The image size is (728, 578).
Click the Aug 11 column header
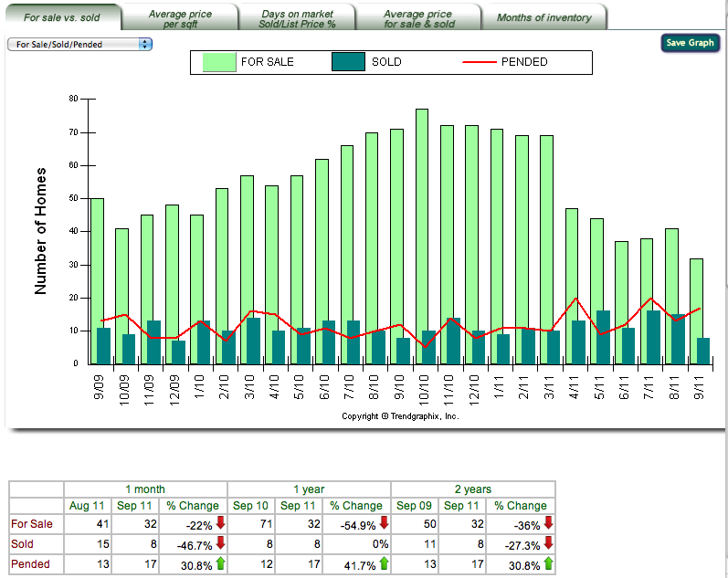87,506
